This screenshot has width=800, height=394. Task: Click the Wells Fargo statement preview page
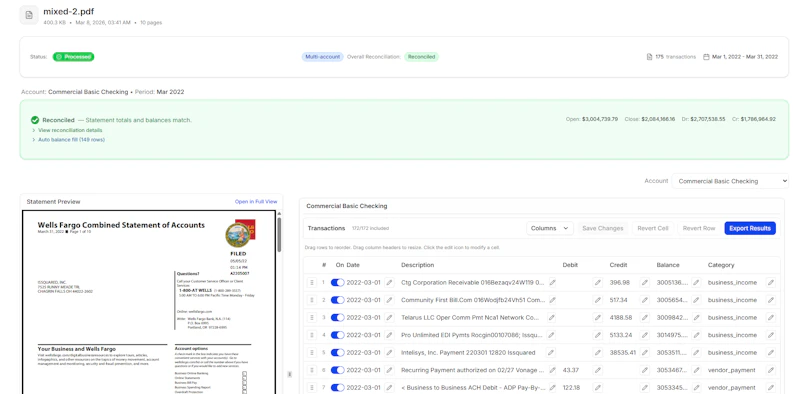149,301
